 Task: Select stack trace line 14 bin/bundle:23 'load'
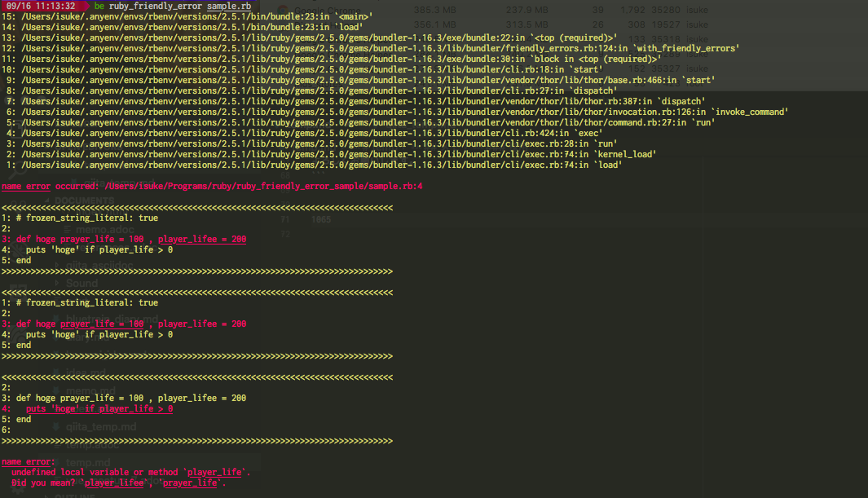tap(182, 27)
